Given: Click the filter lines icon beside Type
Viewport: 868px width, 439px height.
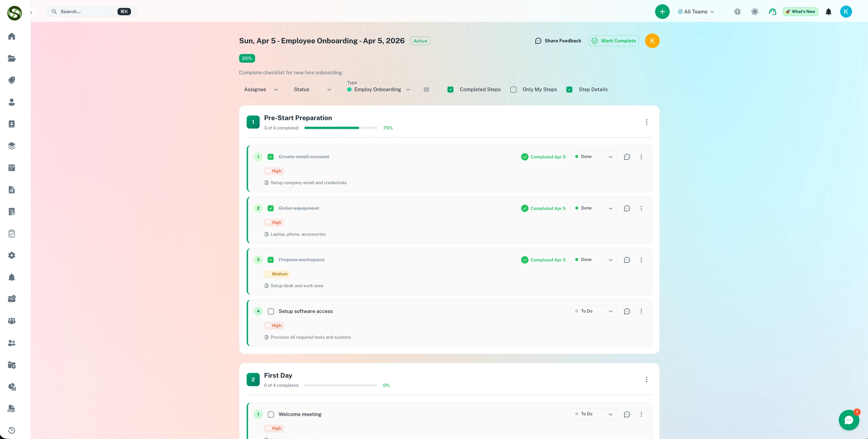Looking at the screenshot, I should 427,89.
